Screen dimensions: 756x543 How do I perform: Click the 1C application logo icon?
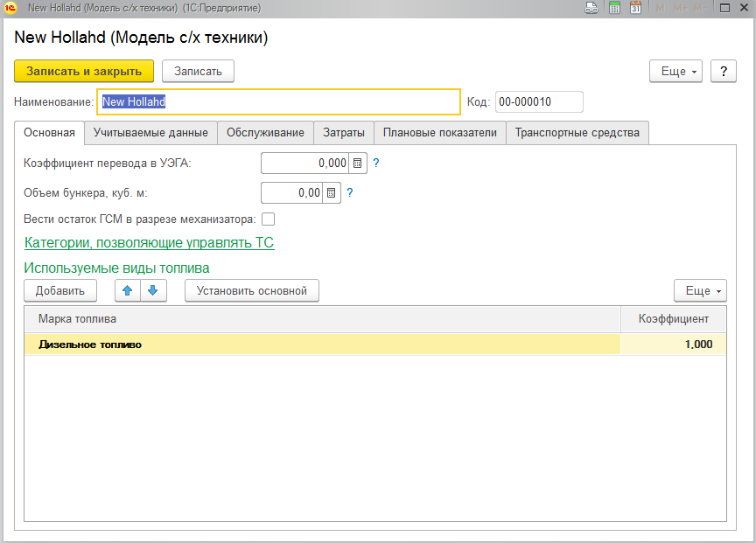10,8
